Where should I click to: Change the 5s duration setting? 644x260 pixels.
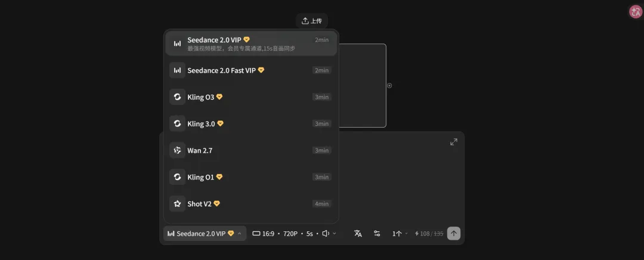[309, 234]
